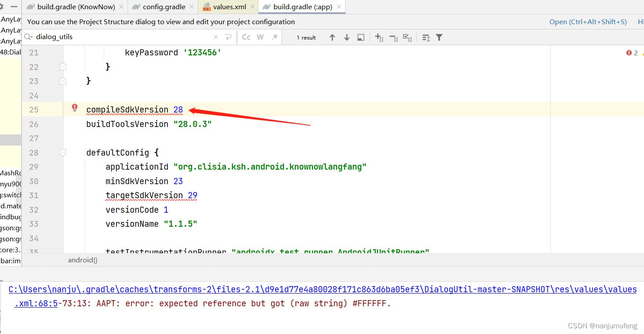Go to previous occurrence arrow
This screenshot has width=644, height=334.
(x=332, y=37)
